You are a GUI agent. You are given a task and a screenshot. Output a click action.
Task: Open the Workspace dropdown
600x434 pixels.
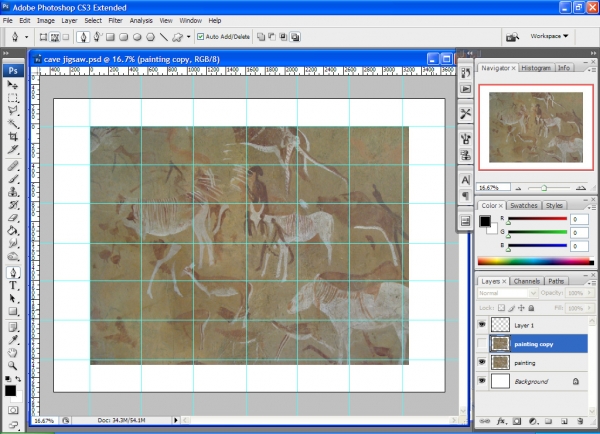pos(549,36)
